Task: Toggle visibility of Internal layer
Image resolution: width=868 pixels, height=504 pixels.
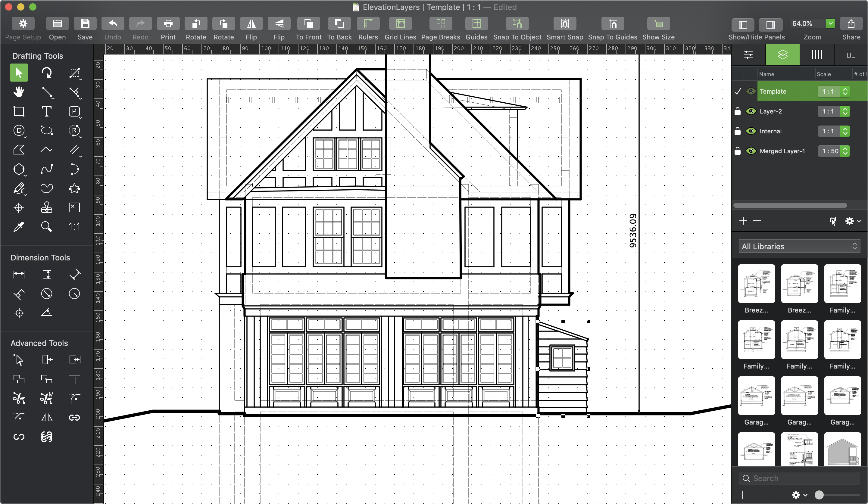Action: click(x=751, y=131)
